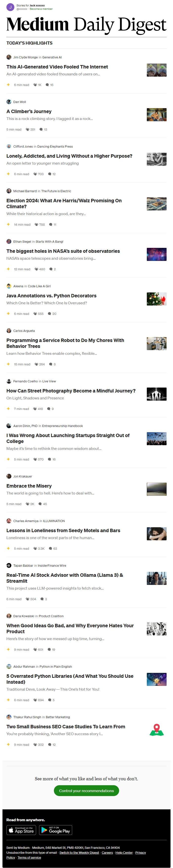
Task: Click comments icon with 63 responses
Action: tap(51, 548)
